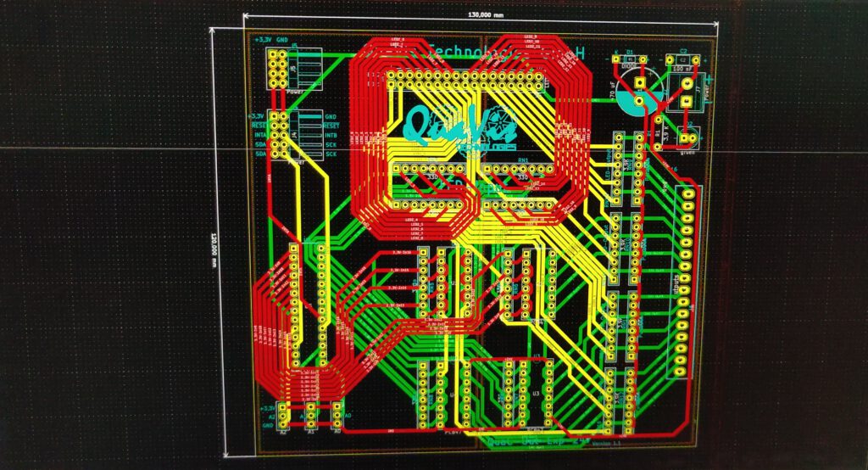Click the U3 IC reference label
Image resolution: width=868 pixels, height=470 pixels.
[536, 394]
